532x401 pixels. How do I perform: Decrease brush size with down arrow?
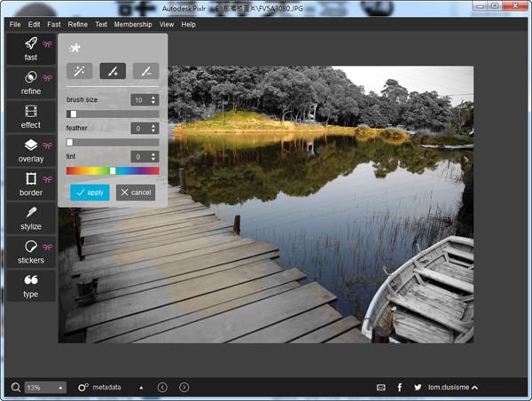click(153, 102)
